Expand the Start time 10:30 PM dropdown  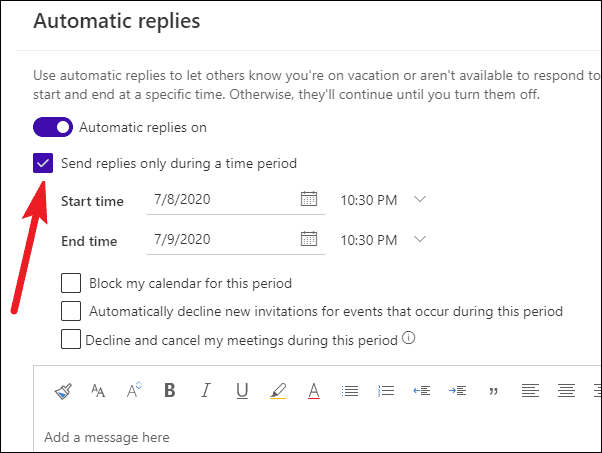tap(420, 200)
